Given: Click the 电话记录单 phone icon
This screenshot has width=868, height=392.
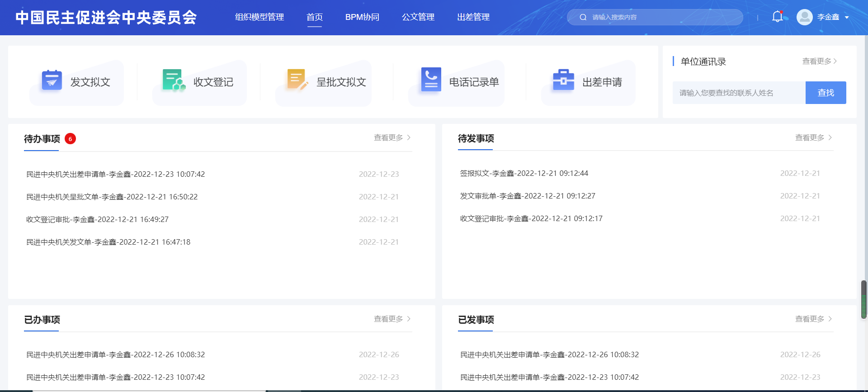Looking at the screenshot, I should coord(431,80).
